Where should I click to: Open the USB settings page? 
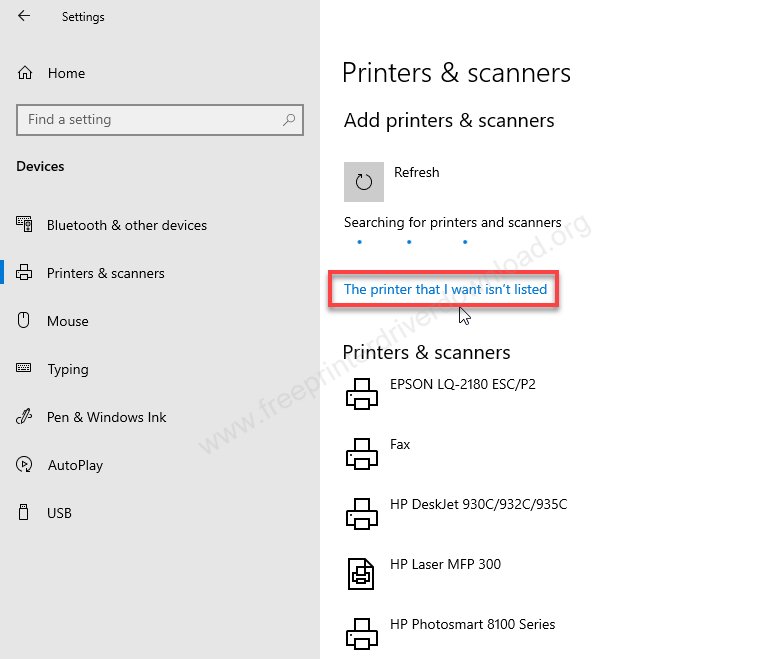59,513
